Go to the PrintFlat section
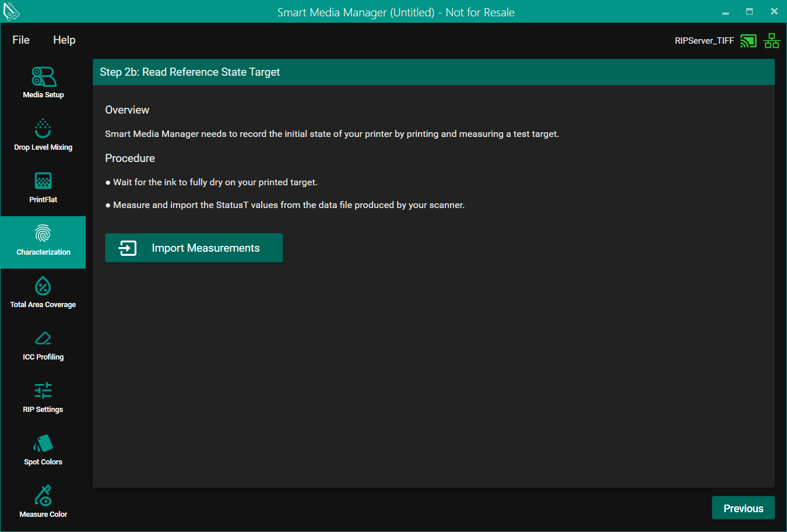787x532 pixels. tap(43, 187)
